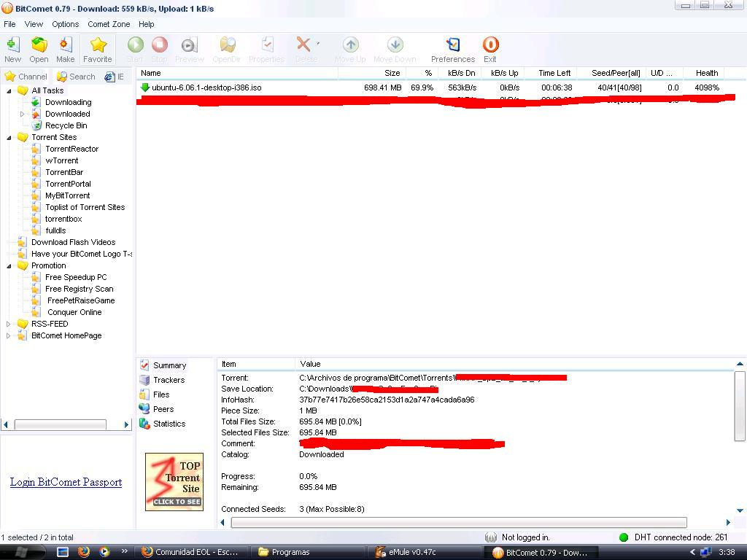Viewport: 747px width, 560px height.
Task: Expand the Downloaded tree node
Action: point(22,114)
